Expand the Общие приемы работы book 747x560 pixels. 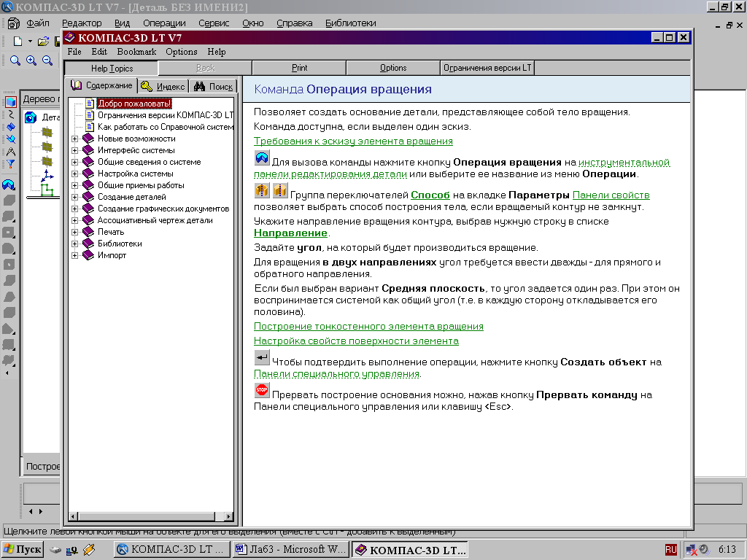(75, 185)
